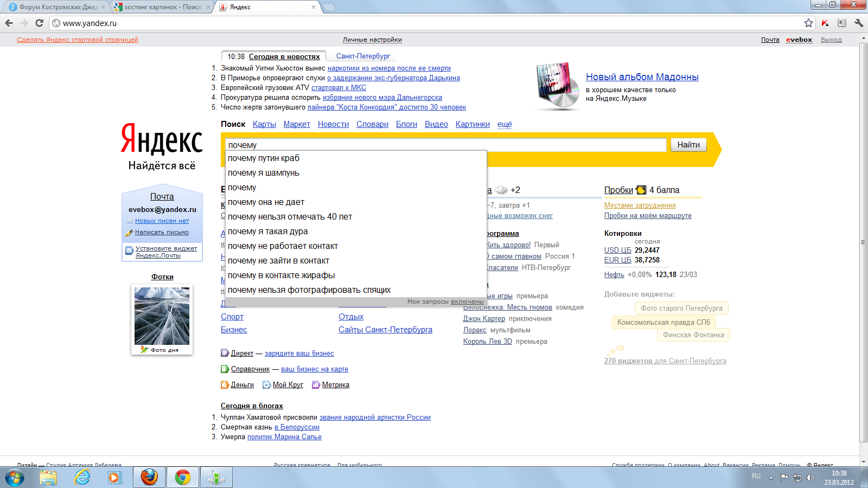Screen dimensions: 868x488
Task: Click the Справочник icon
Action: point(225,369)
